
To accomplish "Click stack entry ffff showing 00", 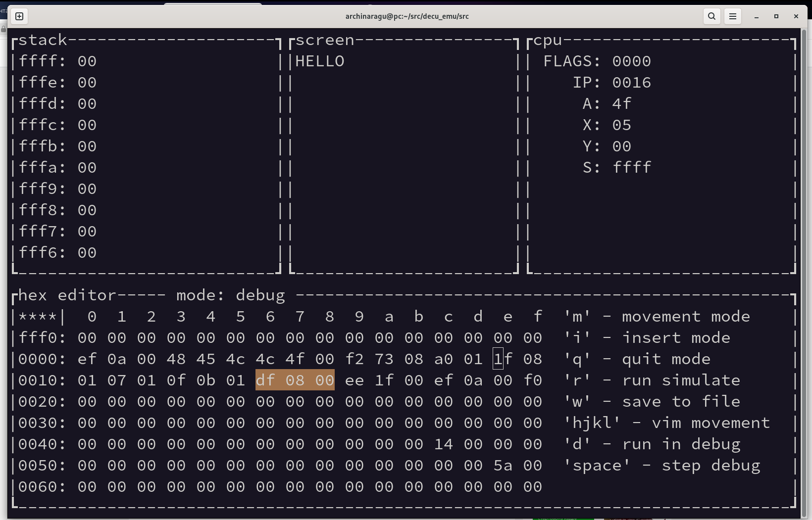I will (57, 60).
